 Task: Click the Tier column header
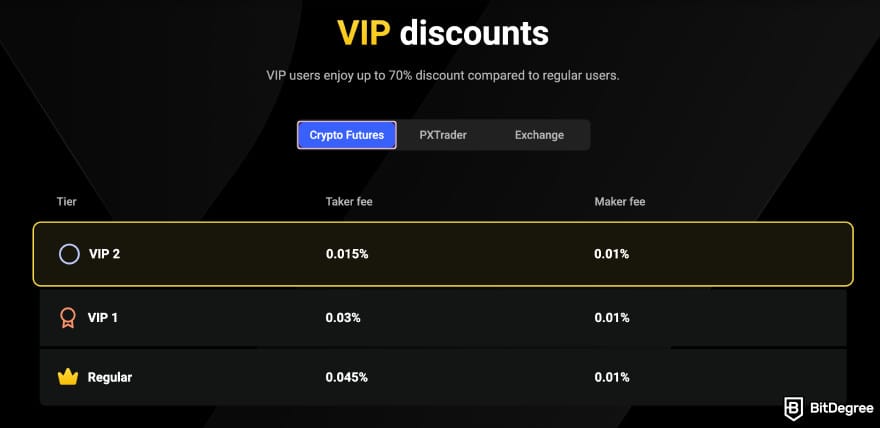[x=66, y=202]
